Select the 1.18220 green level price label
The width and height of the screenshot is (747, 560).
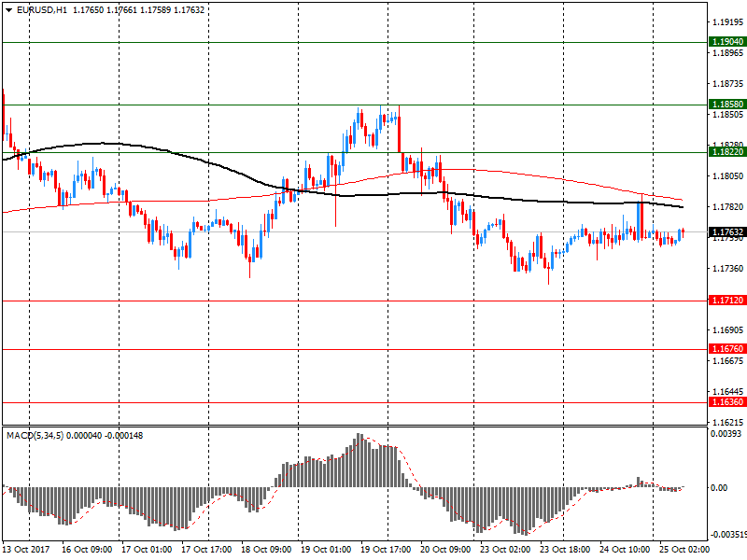(727, 152)
